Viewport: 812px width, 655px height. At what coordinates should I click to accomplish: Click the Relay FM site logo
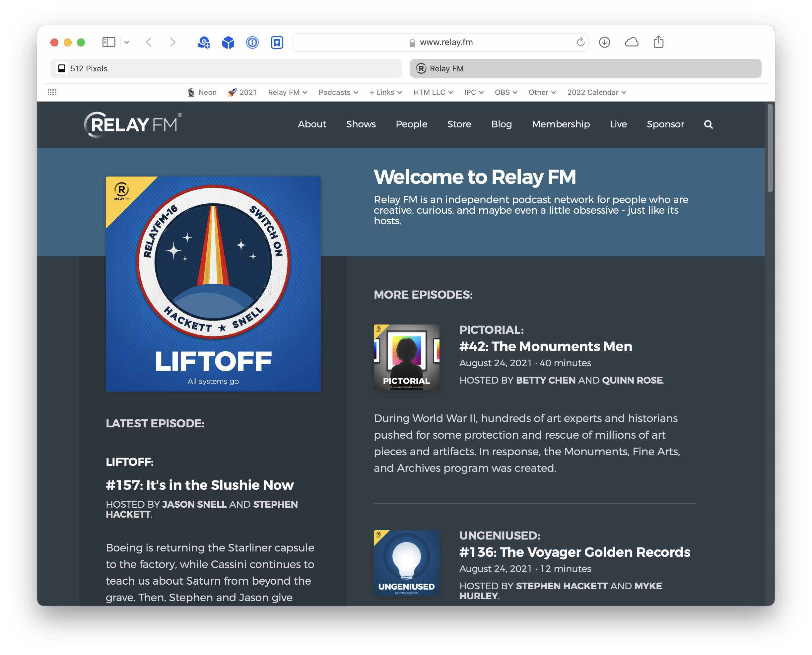pyautogui.click(x=132, y=124)
